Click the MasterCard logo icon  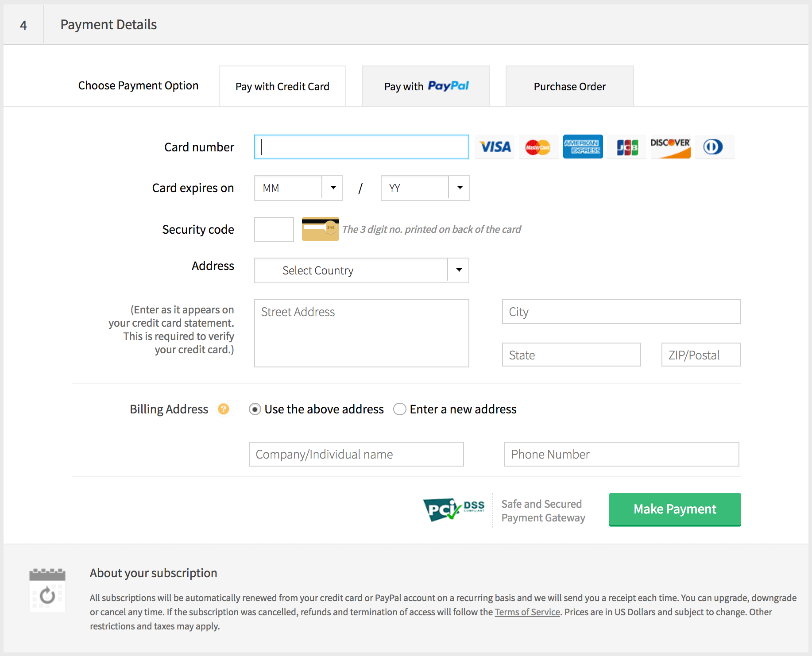coord(538,147)
